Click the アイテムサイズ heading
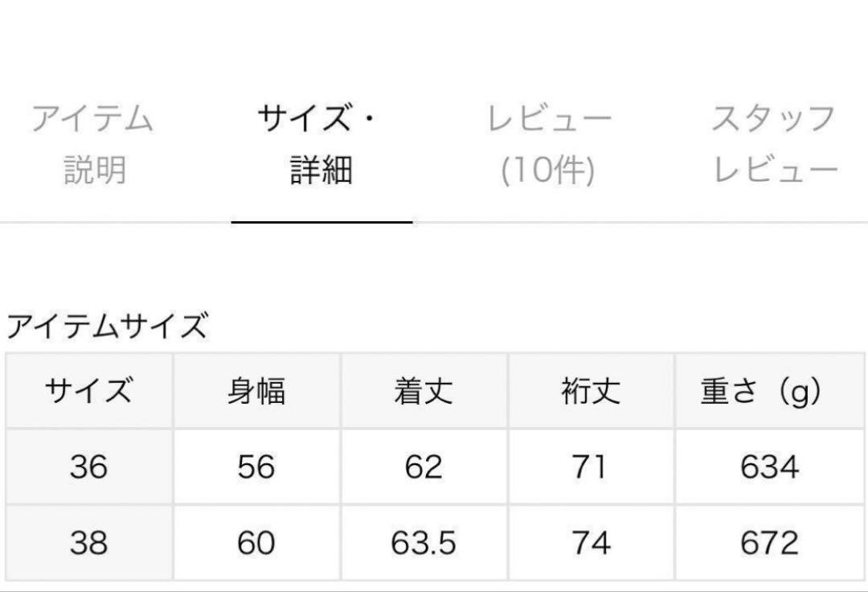 107,326
